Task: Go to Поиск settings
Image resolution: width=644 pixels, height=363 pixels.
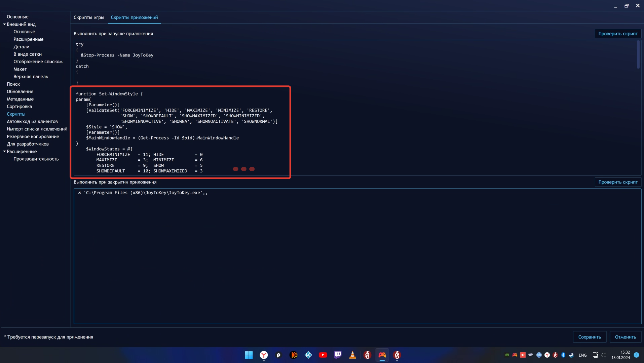Action: click(x=13, y=84)
